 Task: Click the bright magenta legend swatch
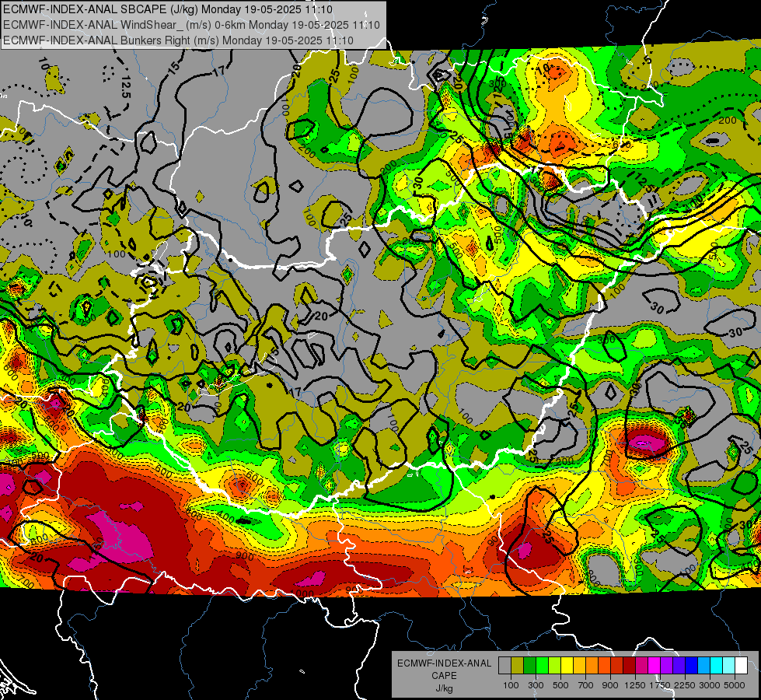(655, 666)
